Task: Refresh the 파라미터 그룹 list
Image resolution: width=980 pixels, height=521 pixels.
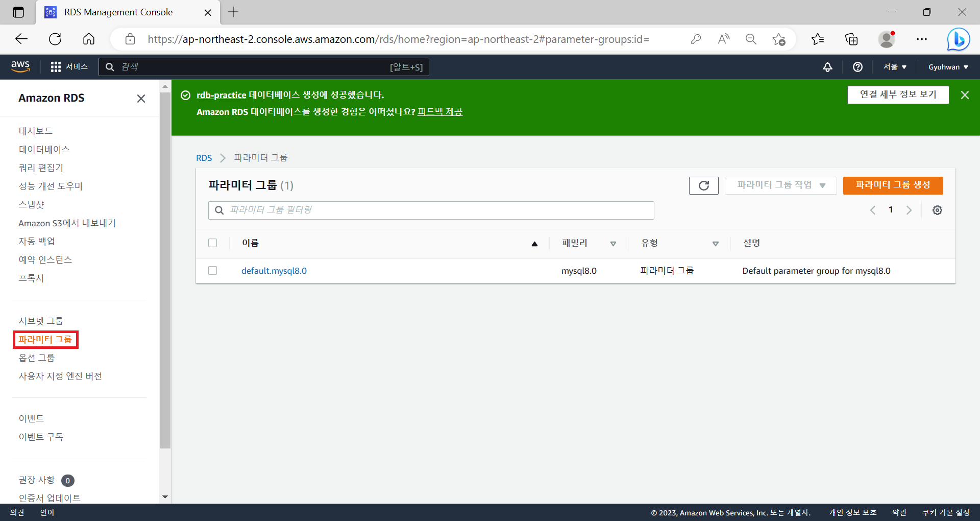Action: pos(703,185)
